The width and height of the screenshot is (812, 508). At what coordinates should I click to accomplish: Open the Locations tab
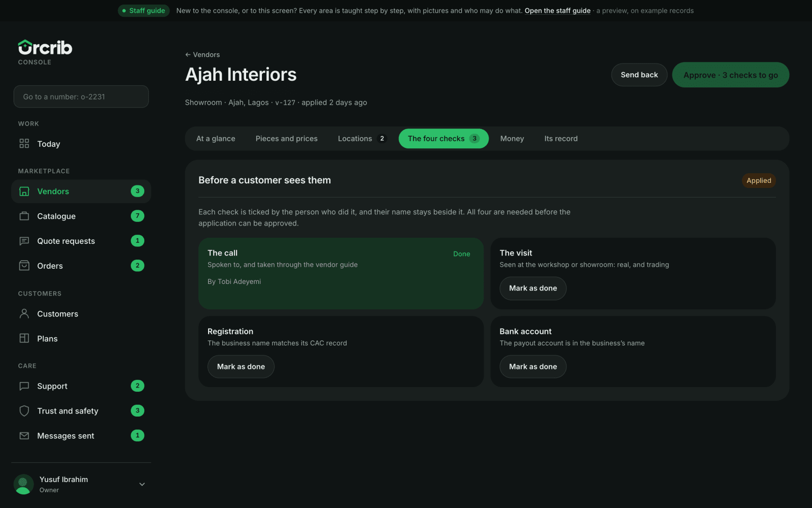click(362, 139)
